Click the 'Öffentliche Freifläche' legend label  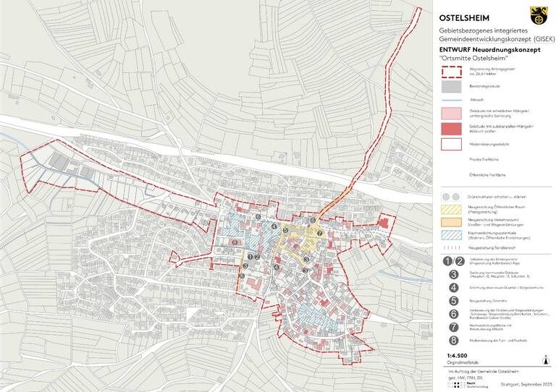[487, 174]
